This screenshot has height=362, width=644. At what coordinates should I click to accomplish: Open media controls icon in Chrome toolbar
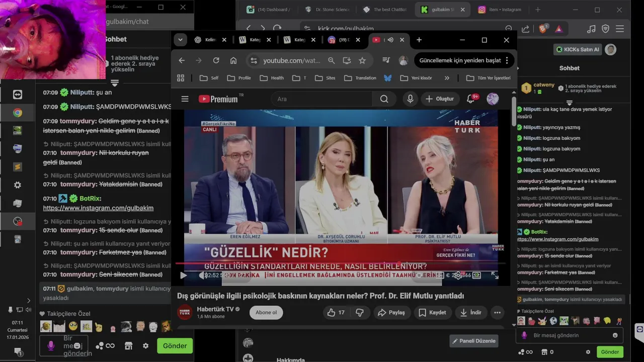(x=386, y=60)
